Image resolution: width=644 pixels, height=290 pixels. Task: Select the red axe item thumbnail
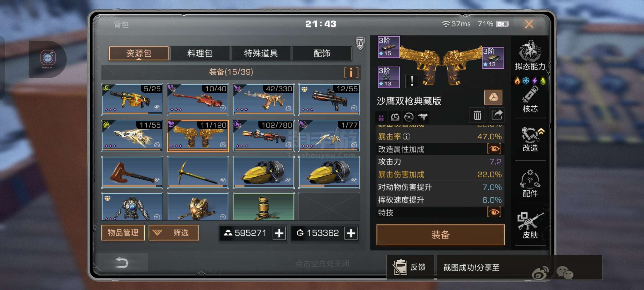tap(132, 172)
